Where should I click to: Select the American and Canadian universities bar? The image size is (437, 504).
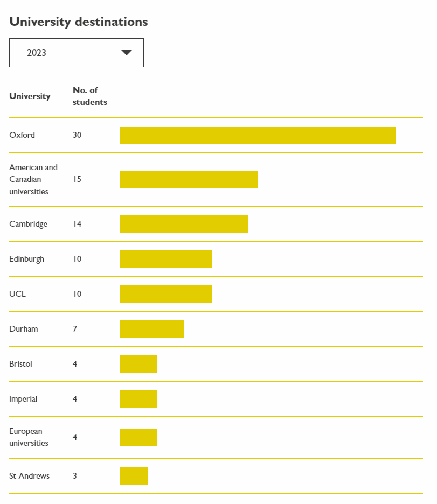tap(189, 179)
